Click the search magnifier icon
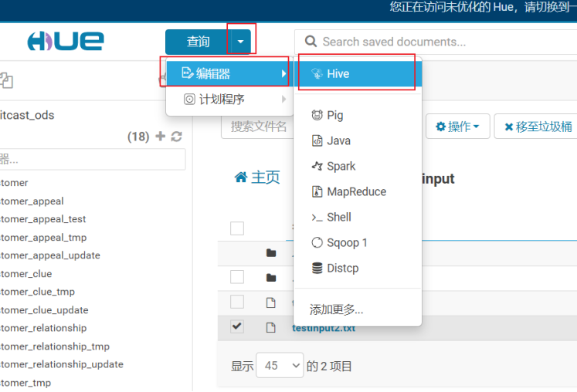 coord(311,42)
